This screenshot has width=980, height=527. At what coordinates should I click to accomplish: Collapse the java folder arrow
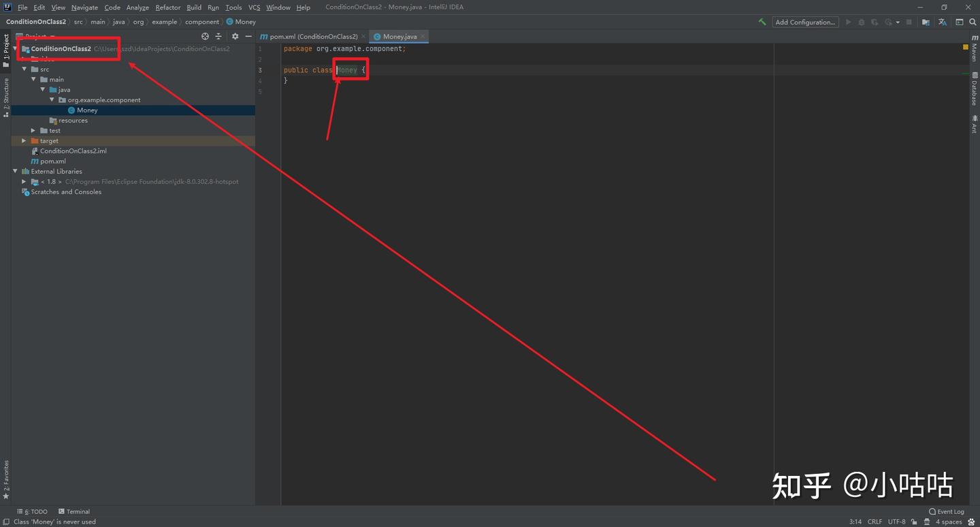[43, 90]
